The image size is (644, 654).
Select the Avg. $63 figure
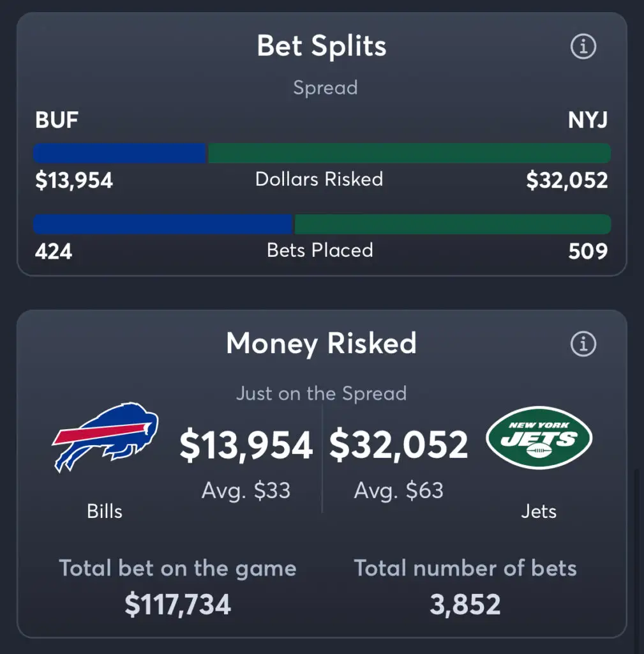[398, 490]
